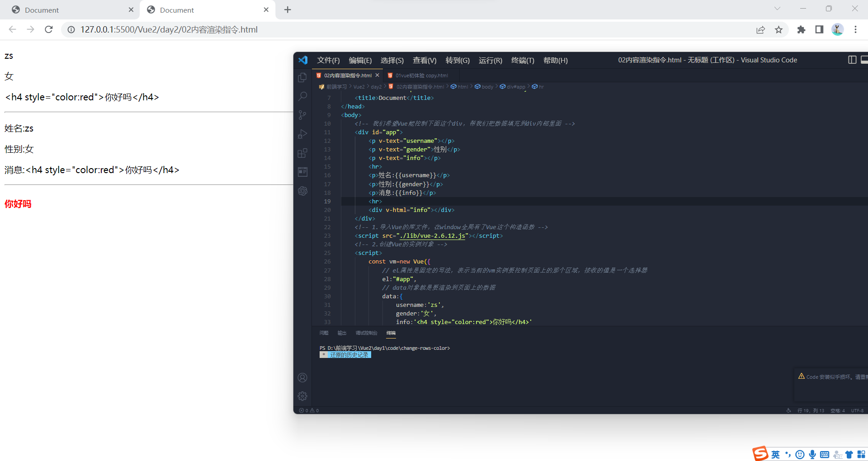Open the Search view in VS Code
The width and height of the screenshot is (868, 461).
pos(302,96)
